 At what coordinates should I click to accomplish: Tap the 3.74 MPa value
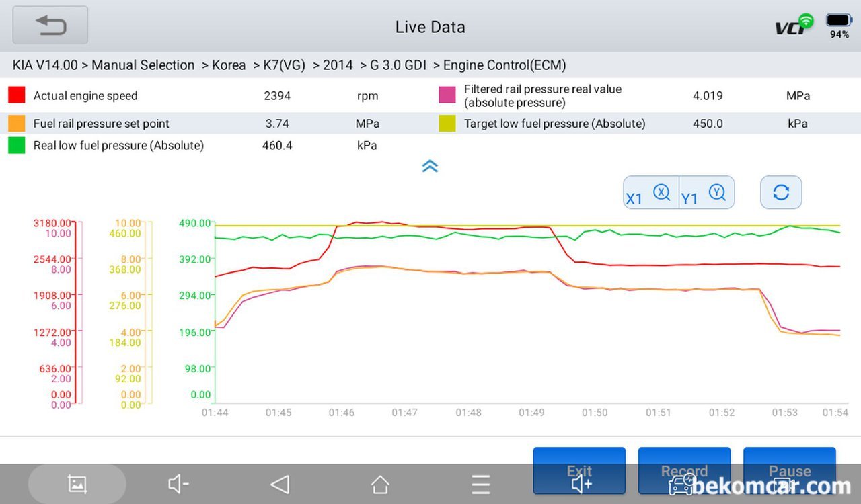(x=277, y=124)
